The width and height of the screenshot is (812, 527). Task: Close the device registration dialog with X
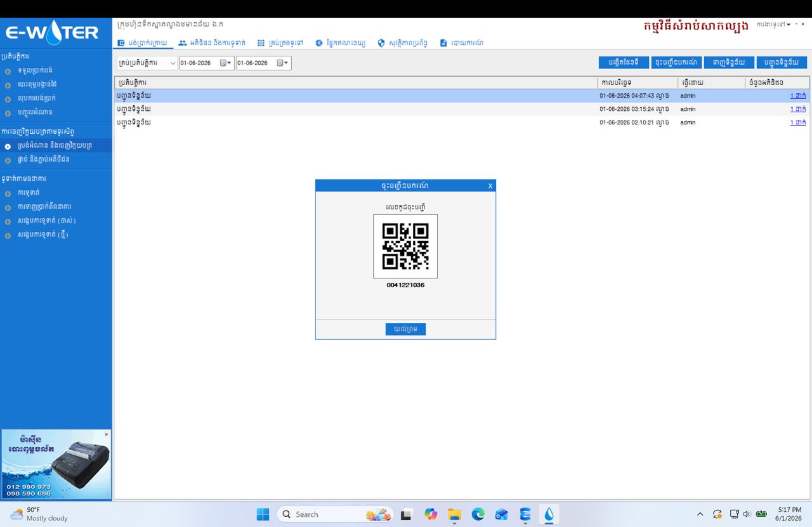pos(490,186)
